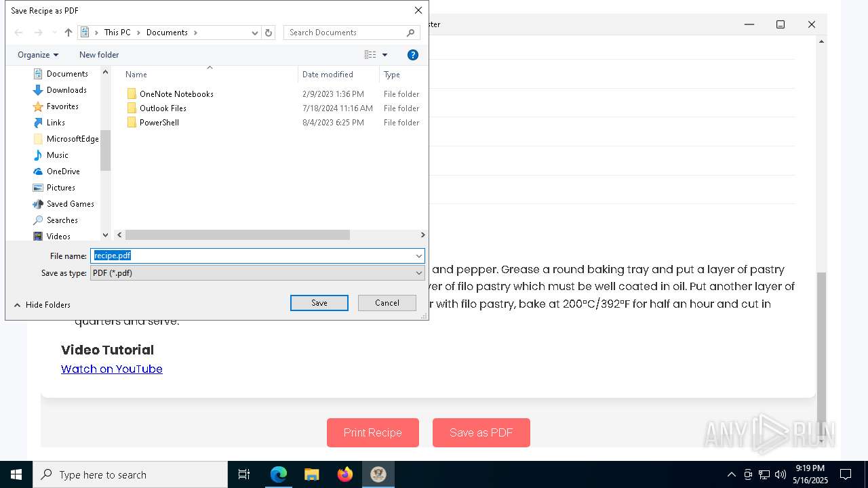Close the Save Recipe as PDF dialog

(418, 10)
